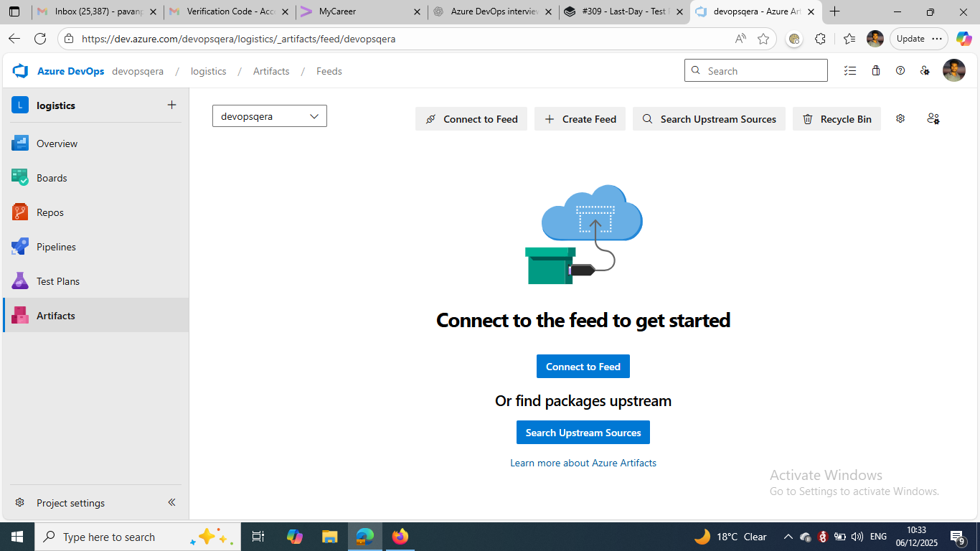Expand the devopsqera feed dropdown

pos(270,116)
